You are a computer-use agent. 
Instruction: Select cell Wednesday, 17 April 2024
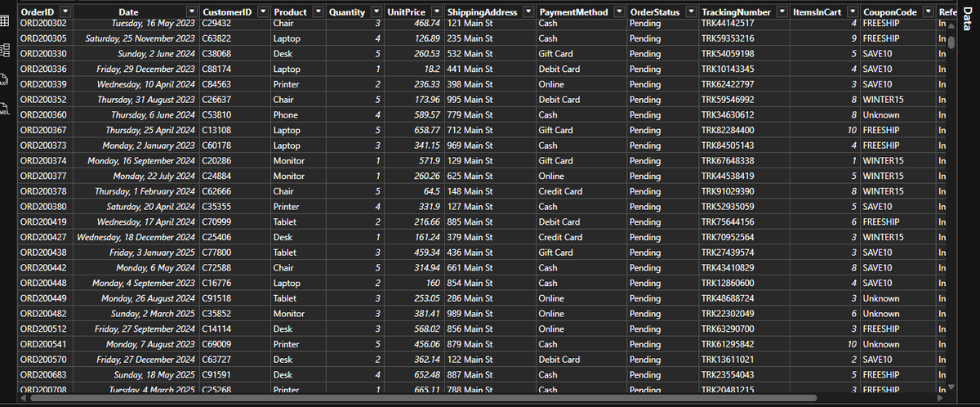[136, 221]
